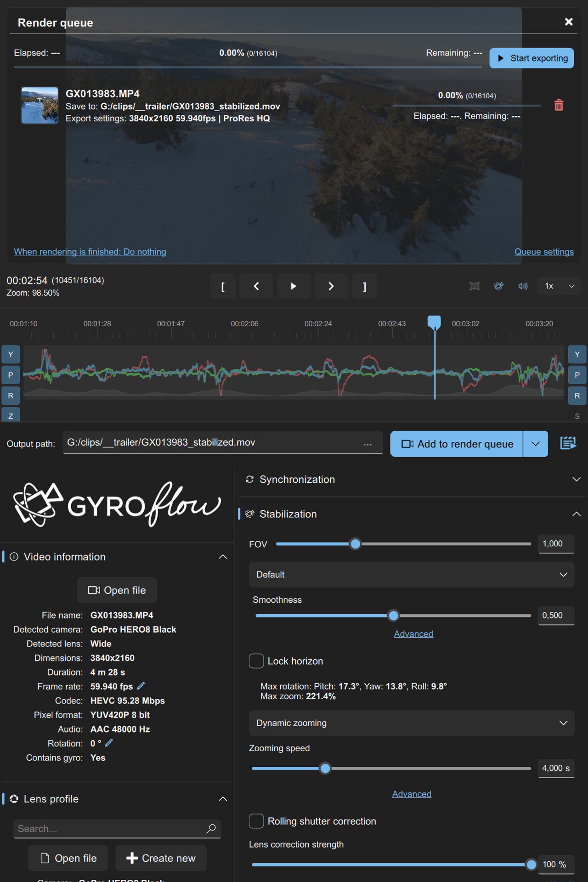The width and height of the screenshot is (588, 882).
Task: Open the Dynamic zooming dropdown
Action: [412, 723]
